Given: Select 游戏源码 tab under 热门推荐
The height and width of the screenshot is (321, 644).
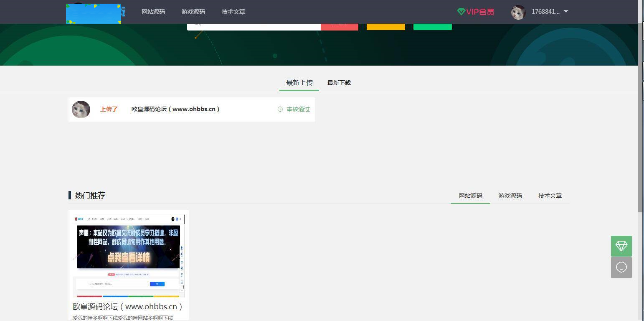Looking at the screenshot, I should 510,196.
